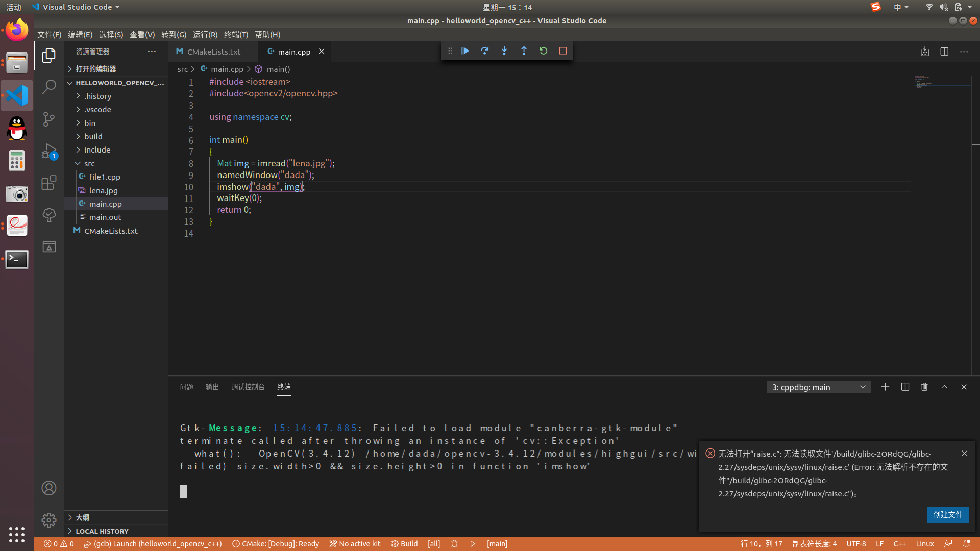
Task: Expand the LOCAL HISTORY tree section
Action: coord(70,531)
